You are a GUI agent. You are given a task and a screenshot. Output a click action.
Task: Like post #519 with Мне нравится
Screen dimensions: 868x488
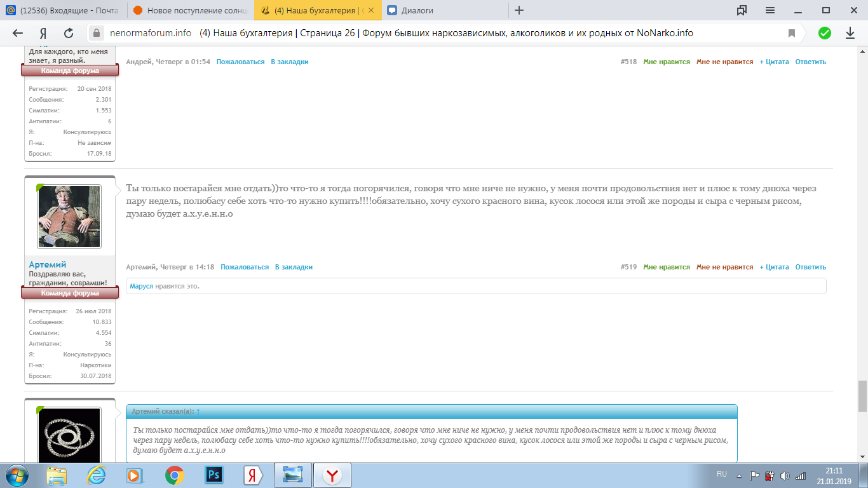point(666,267)
